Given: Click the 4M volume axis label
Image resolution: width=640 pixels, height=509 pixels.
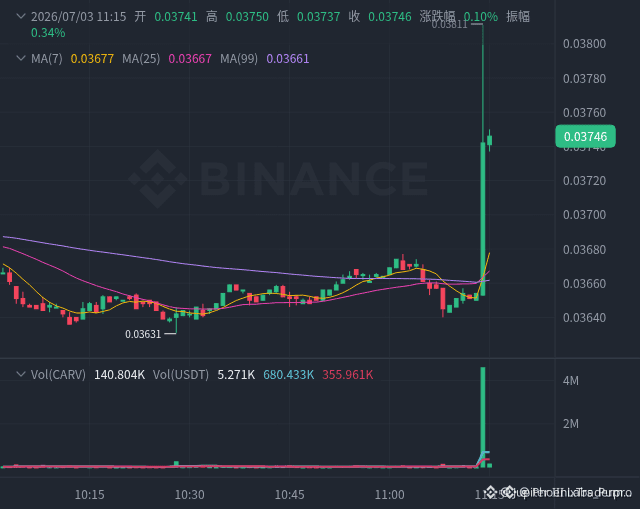Looking at the screenshot, I should tap(571, 381).
